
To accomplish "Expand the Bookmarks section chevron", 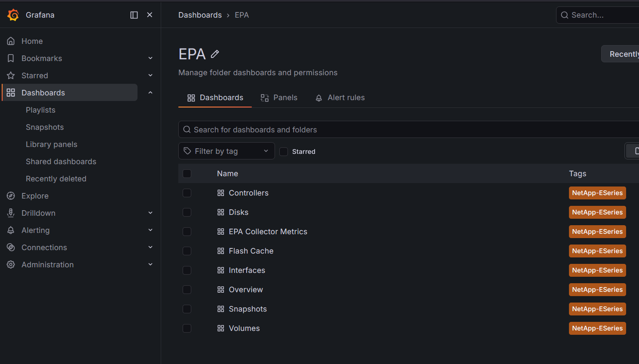I will pos(150,58).
